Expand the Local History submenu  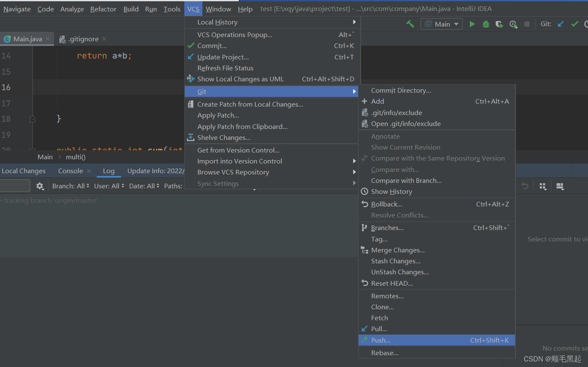(x=272, y=22)
